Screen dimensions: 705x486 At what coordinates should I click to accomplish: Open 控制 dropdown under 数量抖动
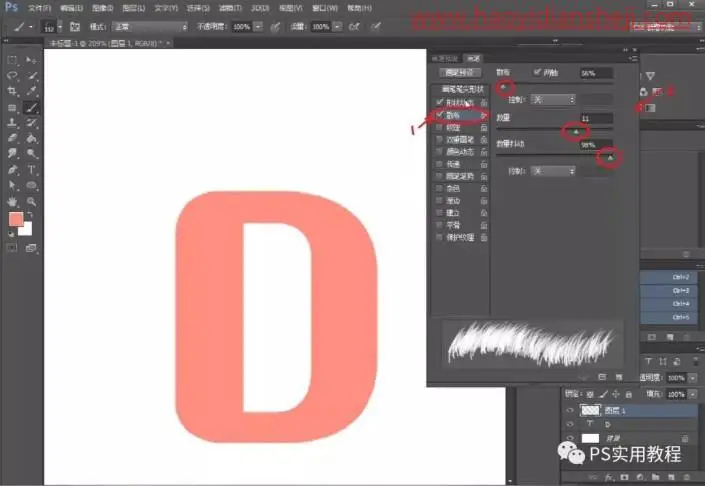pyautogui.click(x=553, y=171)
